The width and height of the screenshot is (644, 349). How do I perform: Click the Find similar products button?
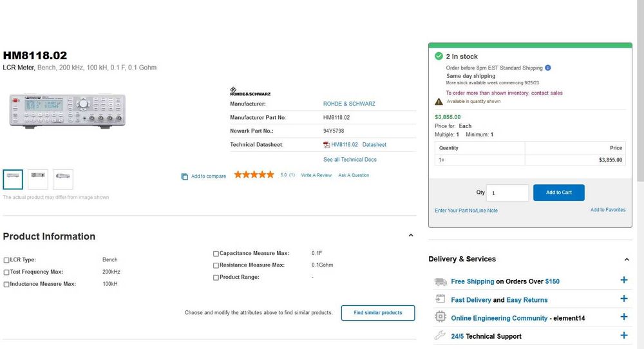(x=378, y=313)
